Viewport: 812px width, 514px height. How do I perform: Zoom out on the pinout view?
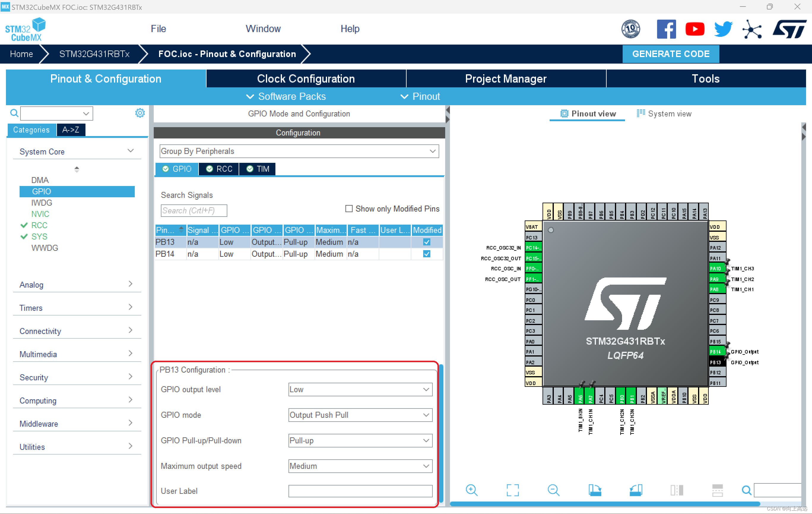tap(553, 490)
